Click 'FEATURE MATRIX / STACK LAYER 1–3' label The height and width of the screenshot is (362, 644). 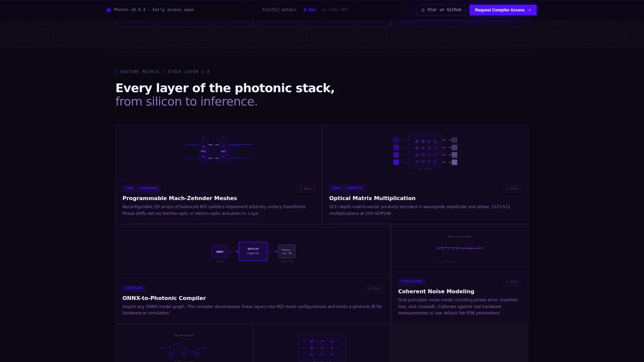(x=164, y=72)
